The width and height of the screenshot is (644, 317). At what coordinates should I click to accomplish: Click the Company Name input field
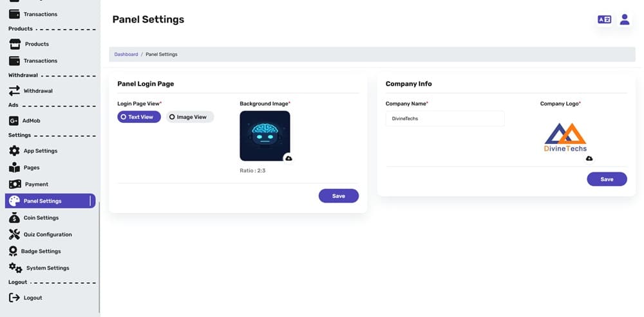tap(444, 119)
